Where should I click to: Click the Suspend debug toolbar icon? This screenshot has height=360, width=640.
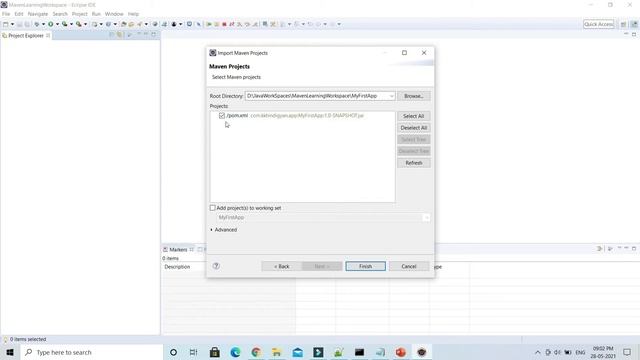(x=216, y=24)
